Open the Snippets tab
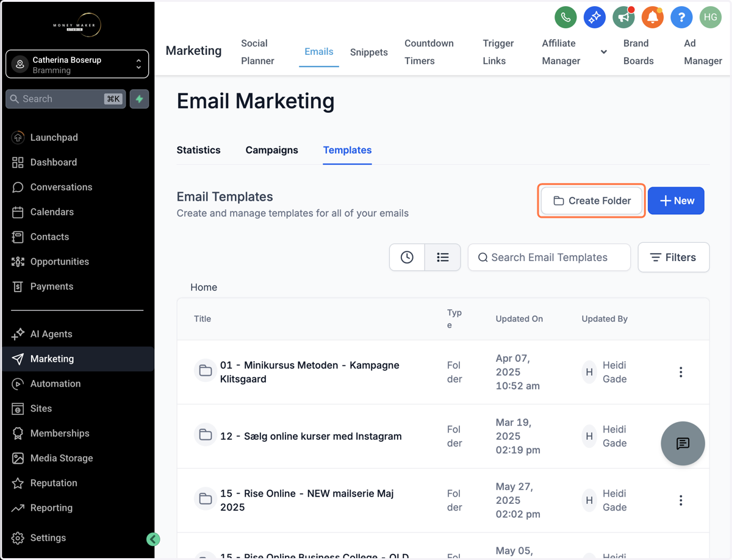 tap(369, 52)
